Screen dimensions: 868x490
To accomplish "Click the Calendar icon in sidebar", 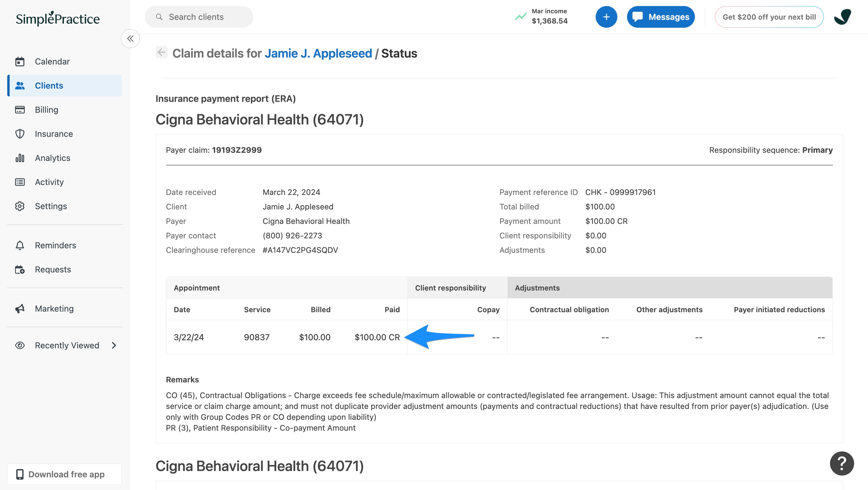I will (x=20, y=62).
